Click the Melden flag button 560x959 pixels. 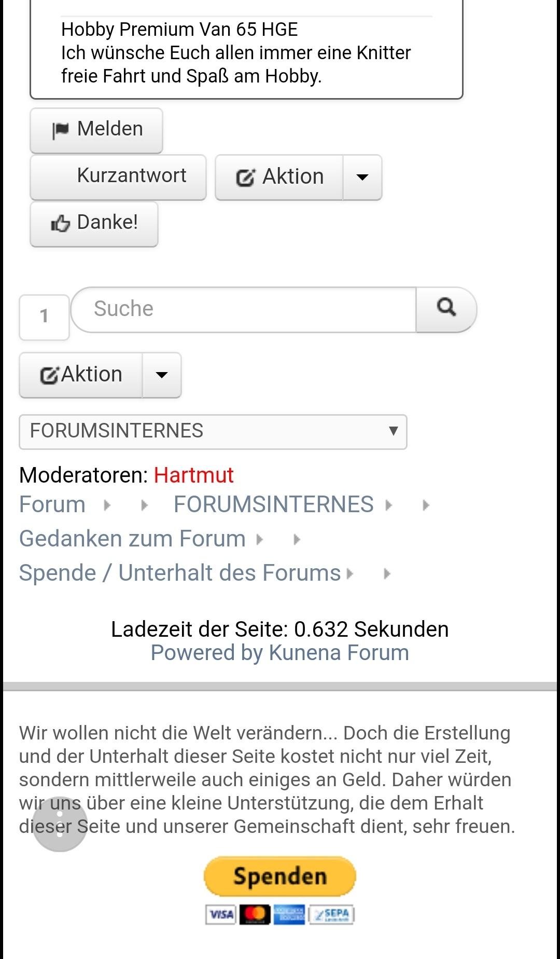pyautogui.click(x=96, y=130)
